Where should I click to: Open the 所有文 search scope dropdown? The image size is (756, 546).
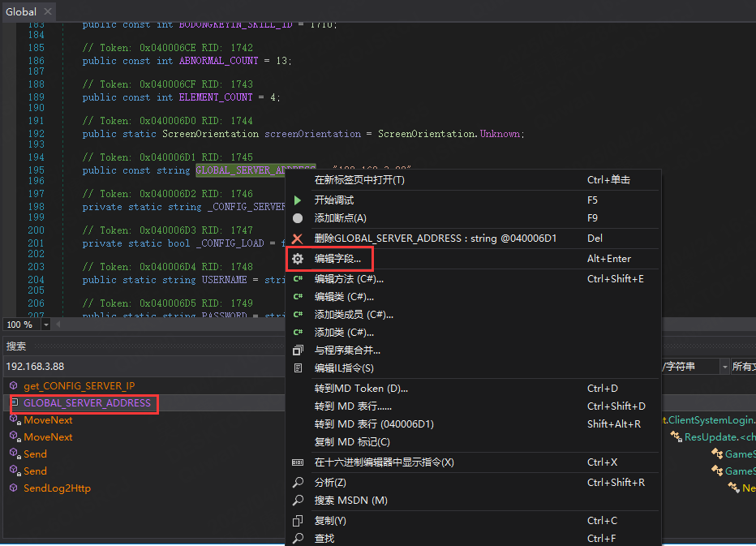tap(743, 367)
